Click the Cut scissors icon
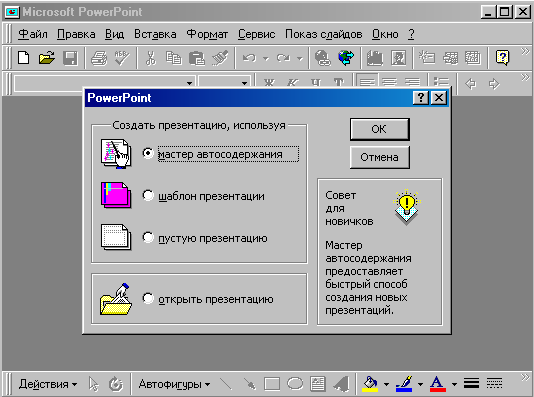Screen dimensions: 534x397 pos(150,58)
